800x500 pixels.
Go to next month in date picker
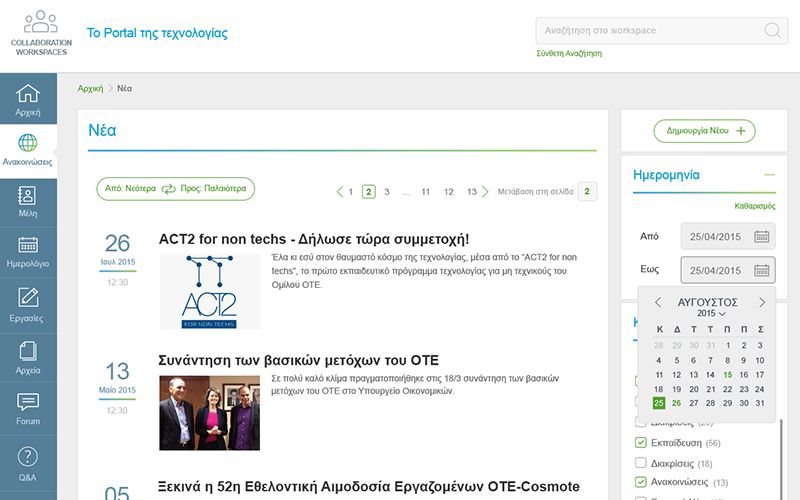(x=762, y=303)
